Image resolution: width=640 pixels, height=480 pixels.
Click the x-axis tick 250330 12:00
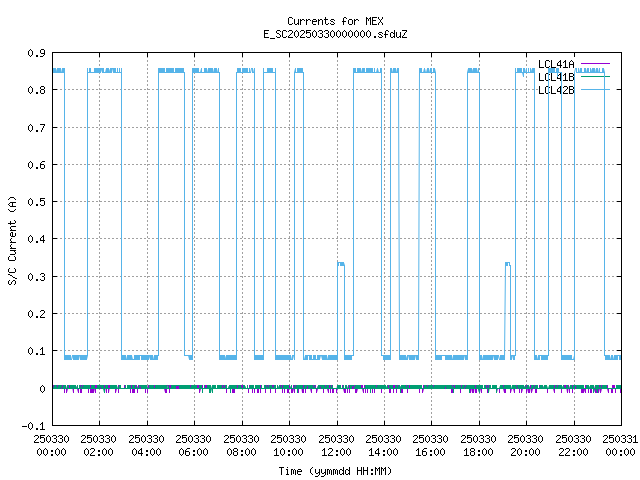click(x=336, y=446)
